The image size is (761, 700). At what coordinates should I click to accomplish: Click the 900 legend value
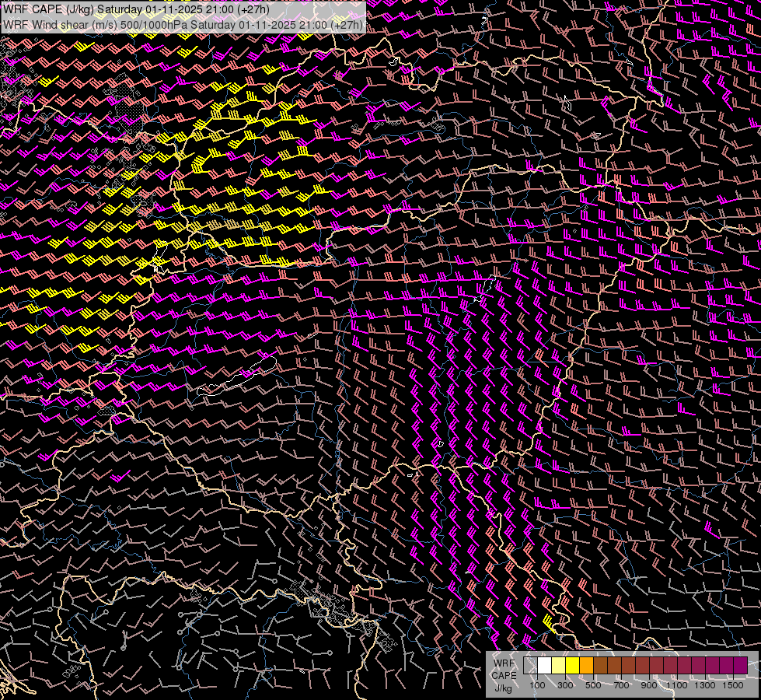(x=649, y=685)
